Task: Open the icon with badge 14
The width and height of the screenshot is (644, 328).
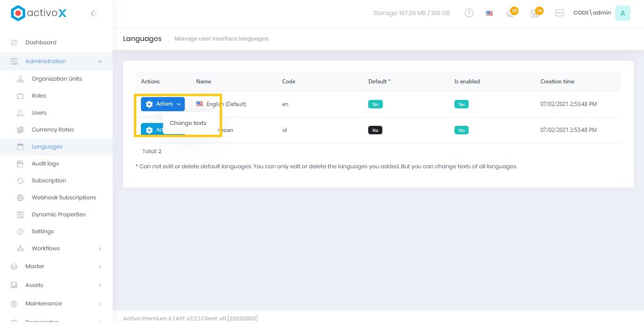Action: (x=535, y=13)
